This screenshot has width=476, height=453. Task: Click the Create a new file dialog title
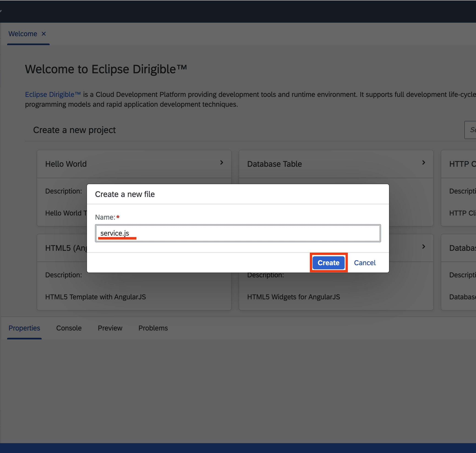coord(125,194)
